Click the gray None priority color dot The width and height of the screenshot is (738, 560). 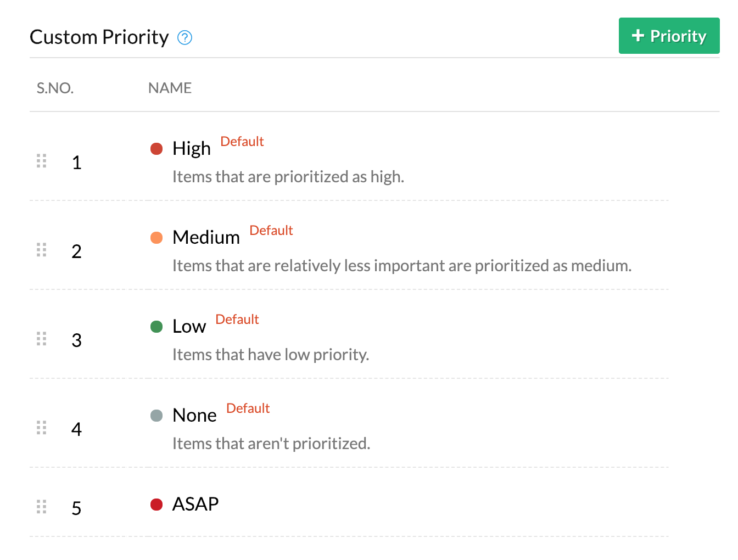(x=156, y=416)
